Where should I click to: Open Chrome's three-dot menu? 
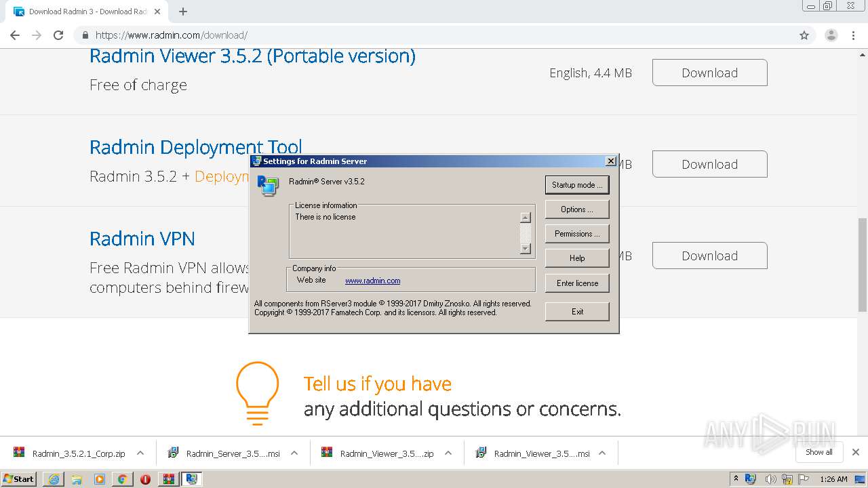coord(854,35)
